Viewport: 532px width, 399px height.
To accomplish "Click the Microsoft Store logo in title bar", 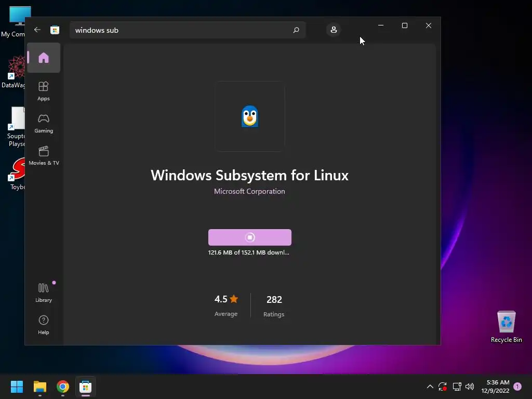I will click(55, 30).
